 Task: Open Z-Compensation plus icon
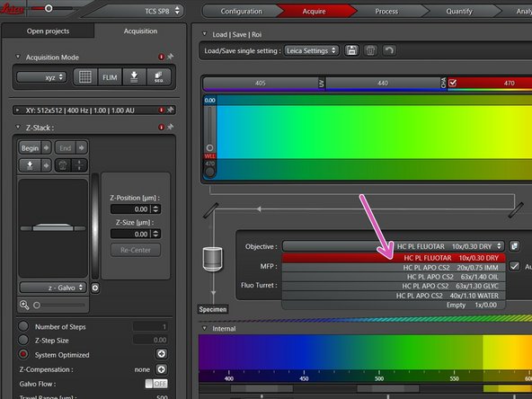(x=162, y=369)
